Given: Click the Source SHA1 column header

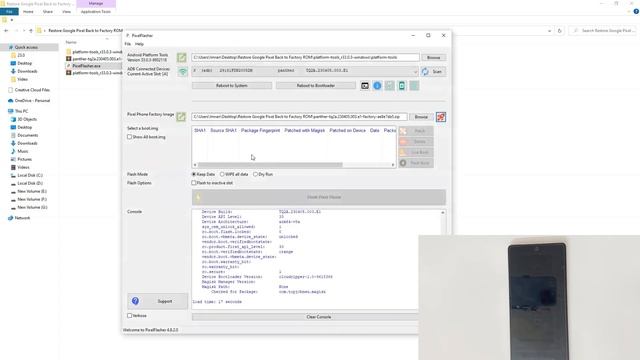Looking at the screenshot, I should (223, 131).
